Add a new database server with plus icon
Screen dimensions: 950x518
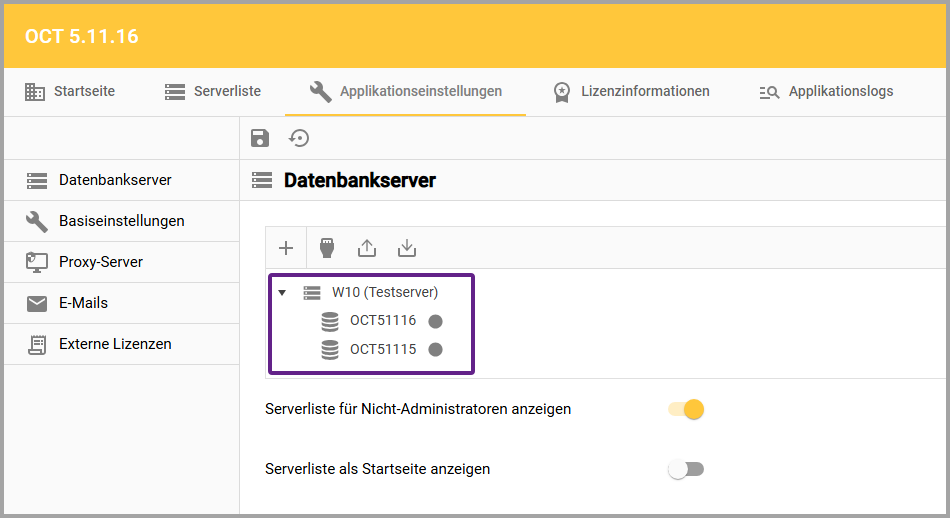[x=286, y=248]
